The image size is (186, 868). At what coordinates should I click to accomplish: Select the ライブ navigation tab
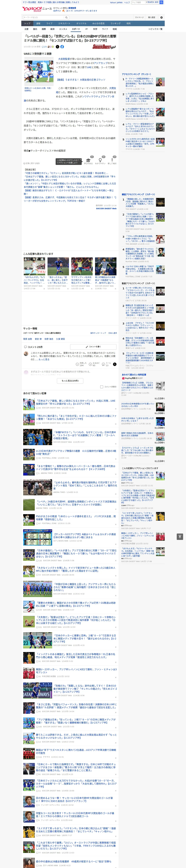[x=49, y=24]
